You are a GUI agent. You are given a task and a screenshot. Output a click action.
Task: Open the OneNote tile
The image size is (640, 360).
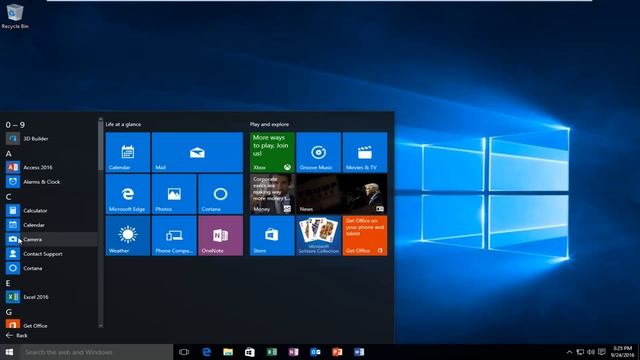click(x=220, y=236)
